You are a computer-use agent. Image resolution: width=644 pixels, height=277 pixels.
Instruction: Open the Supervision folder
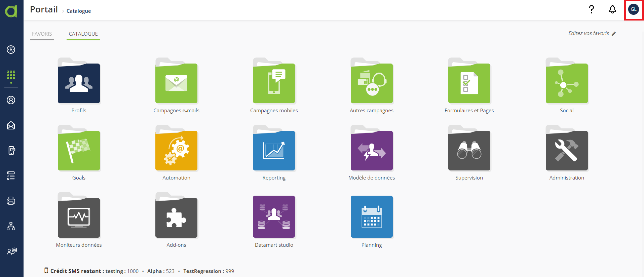[469, 151]
